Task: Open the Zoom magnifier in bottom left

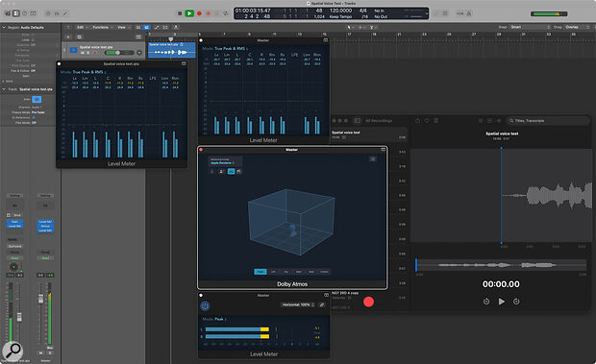Action: coord(12,352)
